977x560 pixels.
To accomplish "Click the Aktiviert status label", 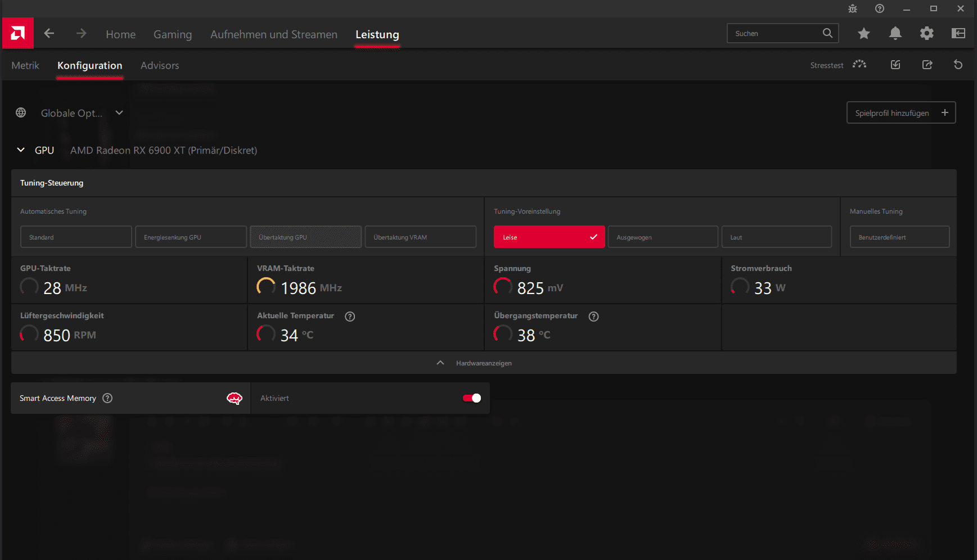I will point(274,398).
